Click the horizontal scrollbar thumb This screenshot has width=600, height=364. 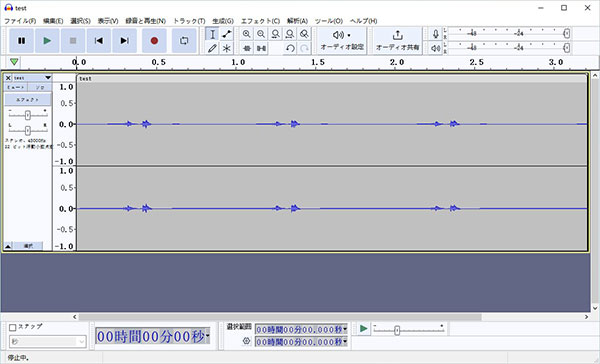280,317
